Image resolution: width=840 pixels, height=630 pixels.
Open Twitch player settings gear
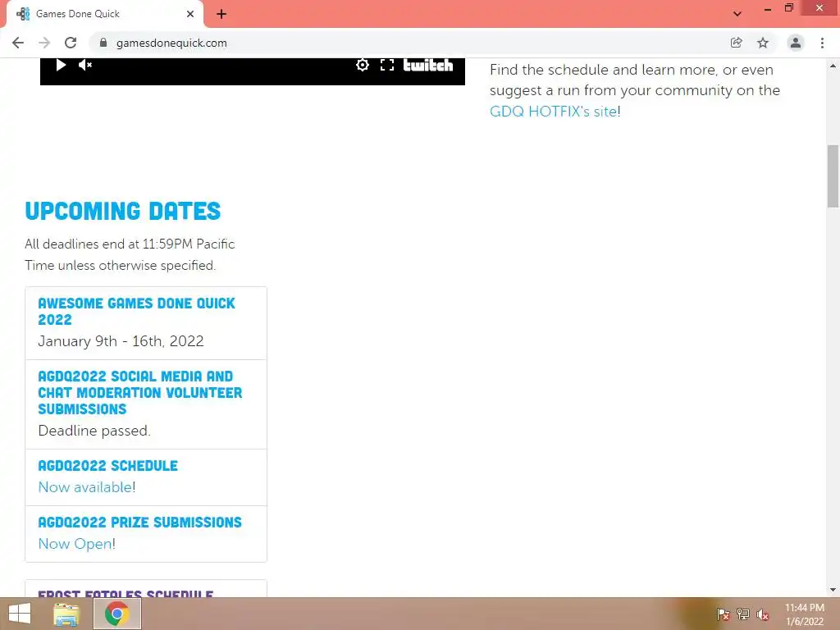362,65
